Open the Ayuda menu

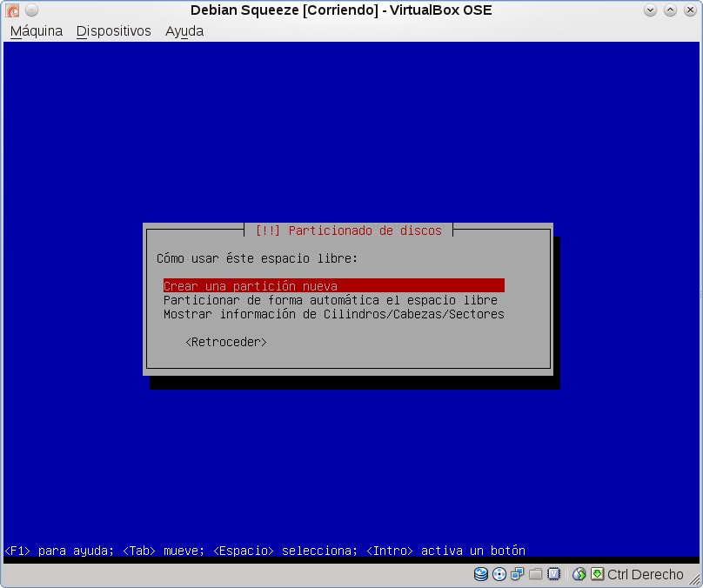point(184,31)
